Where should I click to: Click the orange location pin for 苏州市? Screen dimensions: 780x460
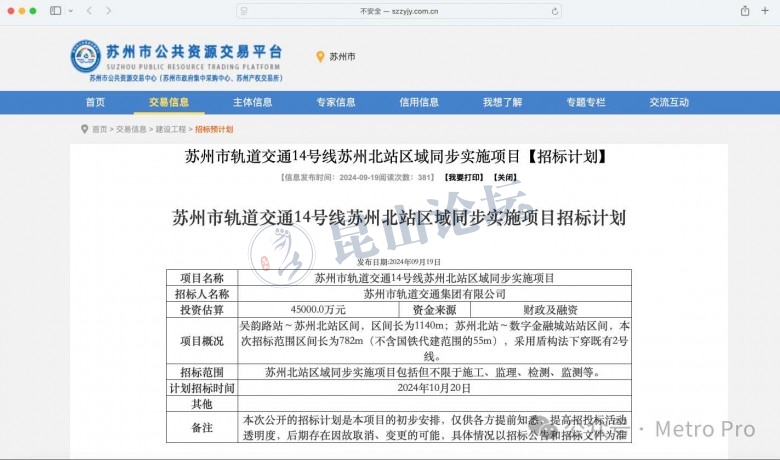pyautogui.click(x=320, y=57)
